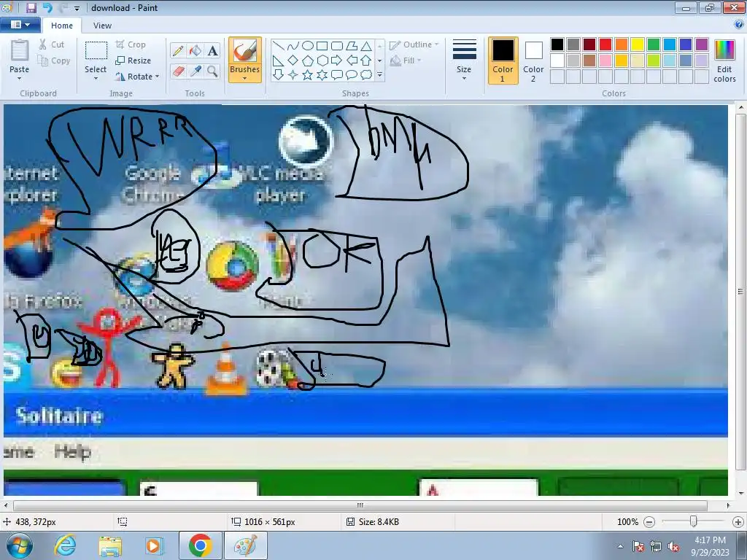747x560 pixels.
Task: Select the Magnifier tool
Action: [x=213, y=71]
